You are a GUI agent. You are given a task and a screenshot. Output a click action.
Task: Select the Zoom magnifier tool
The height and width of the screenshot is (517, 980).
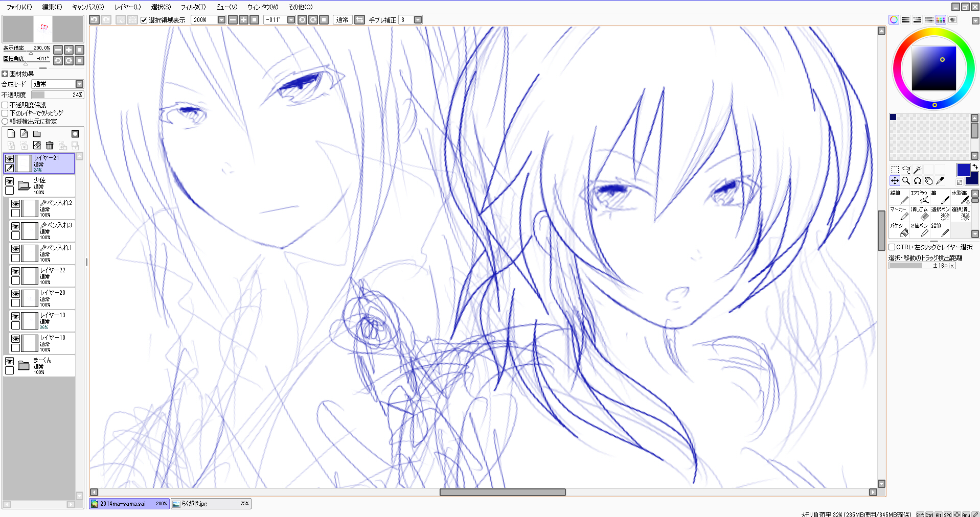pyautogui.click(x=906, y=181)
